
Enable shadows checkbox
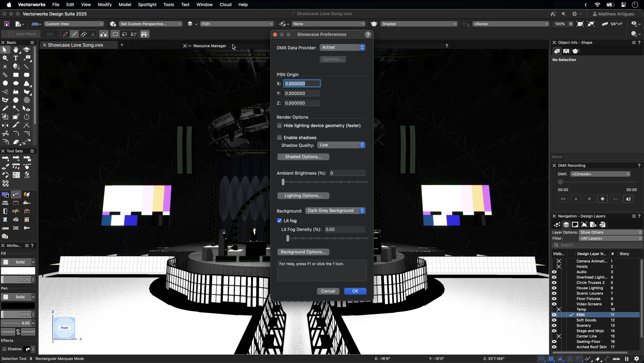(x=279, y=138)
